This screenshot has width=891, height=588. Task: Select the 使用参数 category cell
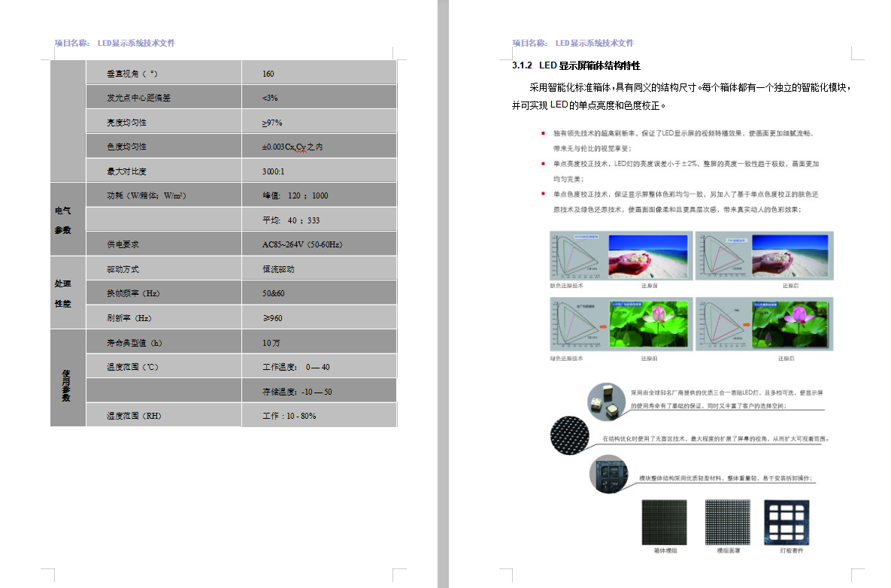pos(68,377)
